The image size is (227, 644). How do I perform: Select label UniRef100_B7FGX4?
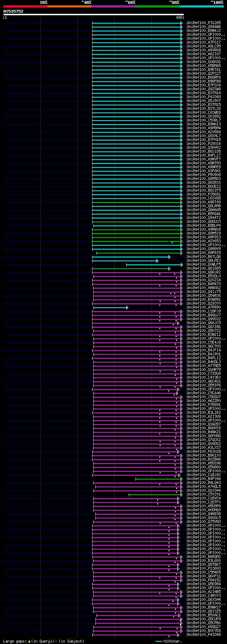204,85
